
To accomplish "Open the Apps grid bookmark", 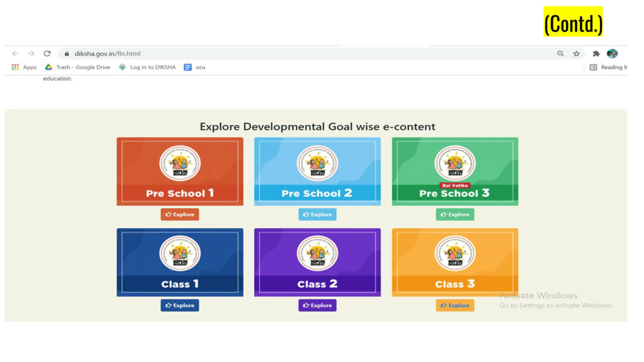I will 24,67.
